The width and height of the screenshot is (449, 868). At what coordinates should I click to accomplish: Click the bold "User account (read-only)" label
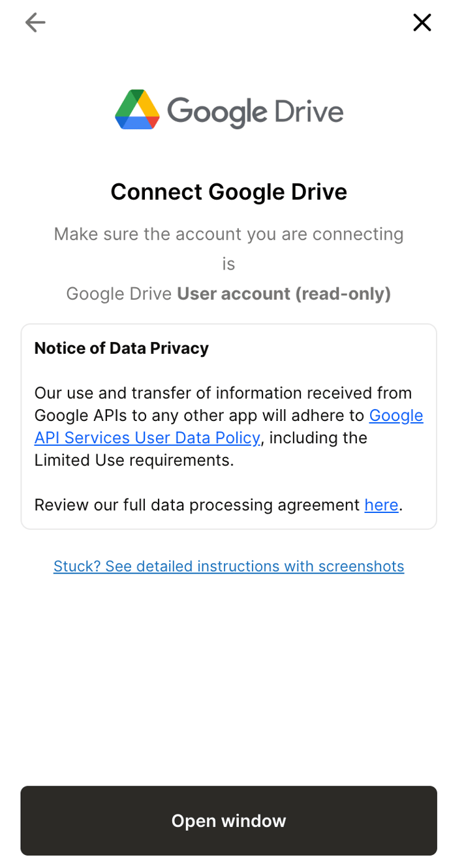(284, 294)
